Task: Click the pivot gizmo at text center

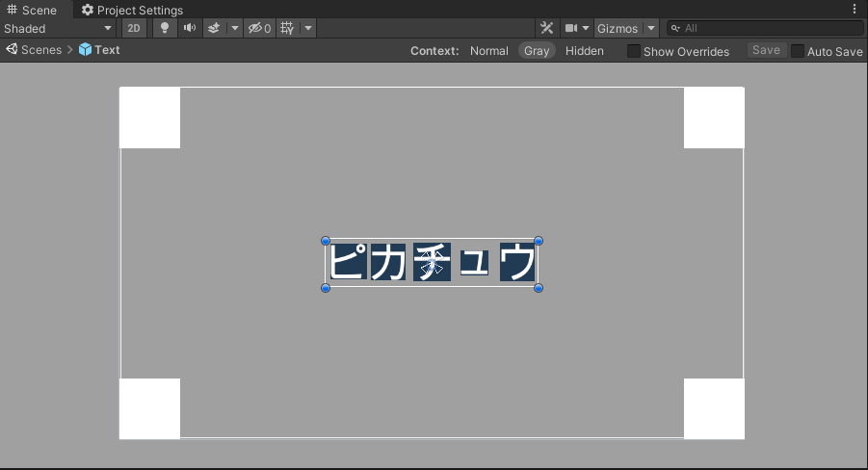Action: [433, 265]
